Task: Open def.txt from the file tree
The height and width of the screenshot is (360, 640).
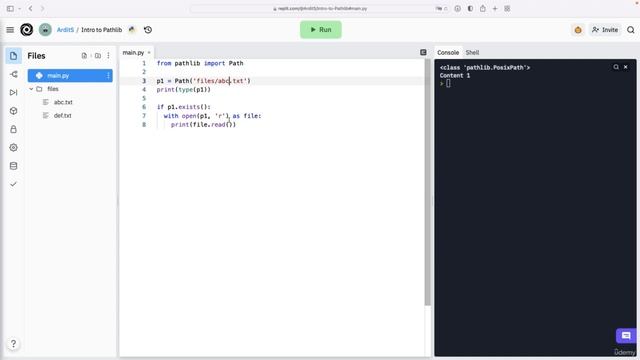Action: [62, 116]
